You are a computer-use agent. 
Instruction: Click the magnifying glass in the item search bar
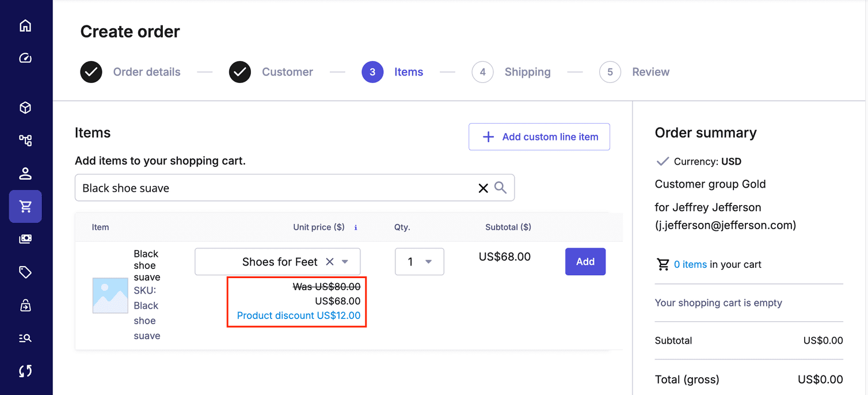coord(500,187)
